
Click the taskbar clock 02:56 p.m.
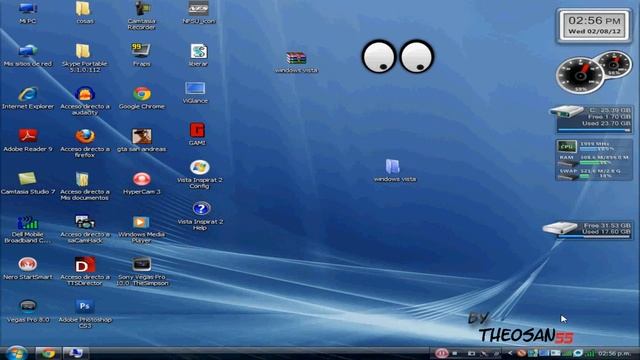(x=614, y=353)
